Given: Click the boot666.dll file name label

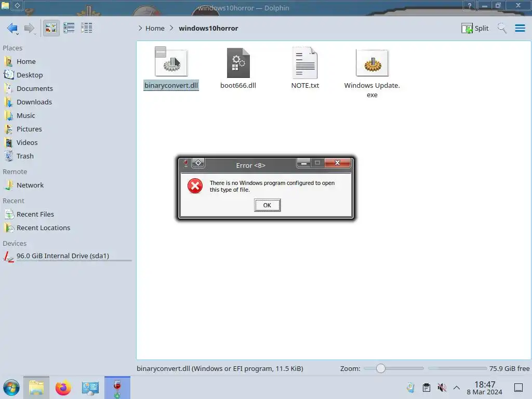Looking at the screenshot, I should 238,86.
